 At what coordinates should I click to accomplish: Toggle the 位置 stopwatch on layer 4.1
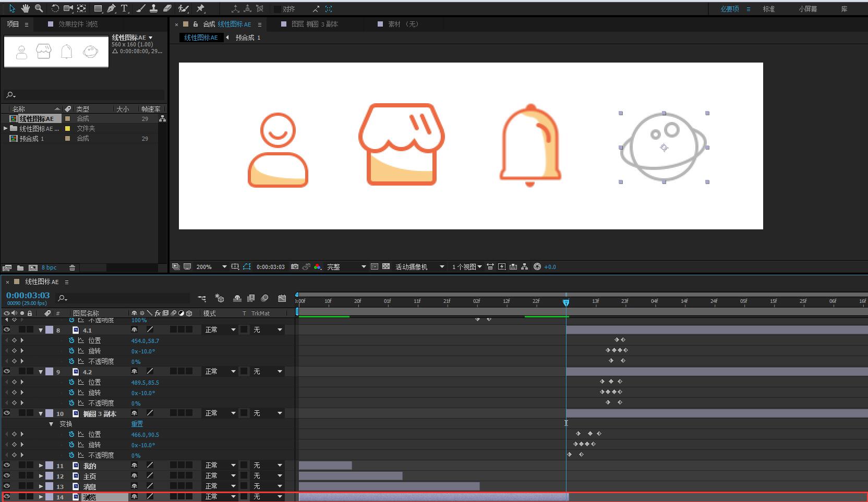coord(71,340)
